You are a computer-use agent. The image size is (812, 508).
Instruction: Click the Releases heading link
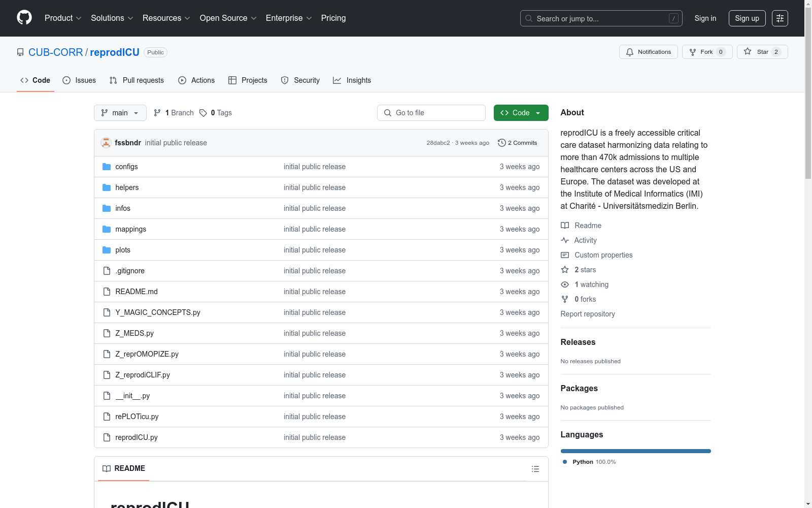coord(578,342)
